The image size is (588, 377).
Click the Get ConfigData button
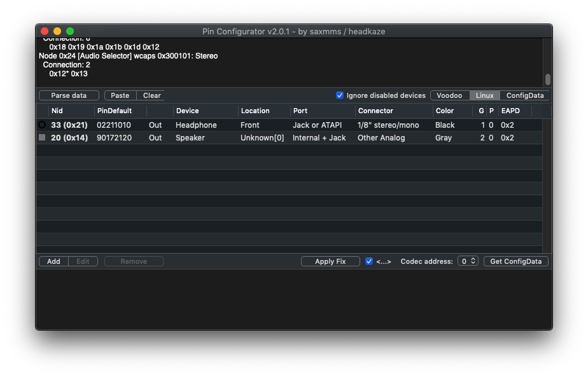516,261
